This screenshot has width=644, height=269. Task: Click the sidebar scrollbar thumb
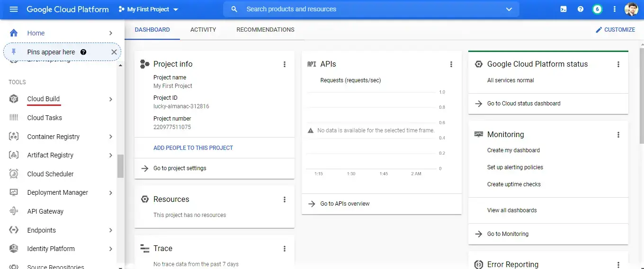coord(120,166)
